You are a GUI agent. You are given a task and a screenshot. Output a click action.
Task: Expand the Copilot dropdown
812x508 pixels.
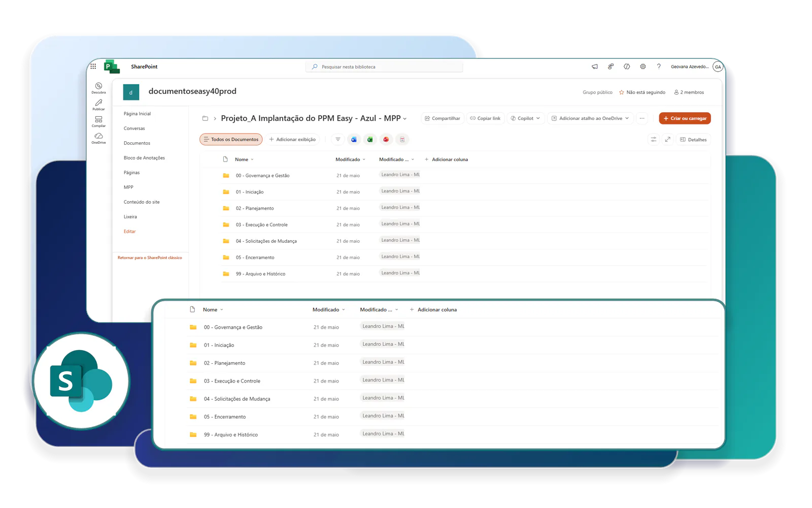[x=538, y=118]
